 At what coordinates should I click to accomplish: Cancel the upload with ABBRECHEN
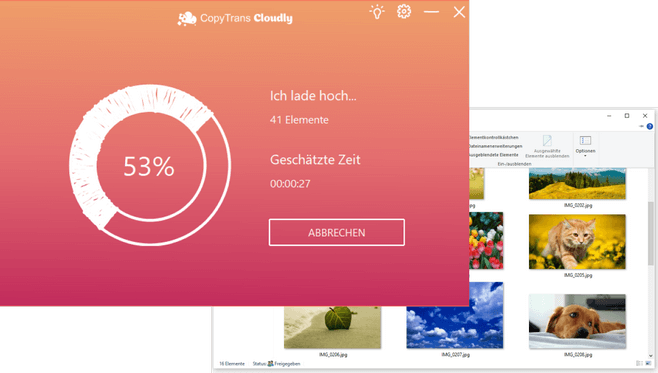coord(337,232)
